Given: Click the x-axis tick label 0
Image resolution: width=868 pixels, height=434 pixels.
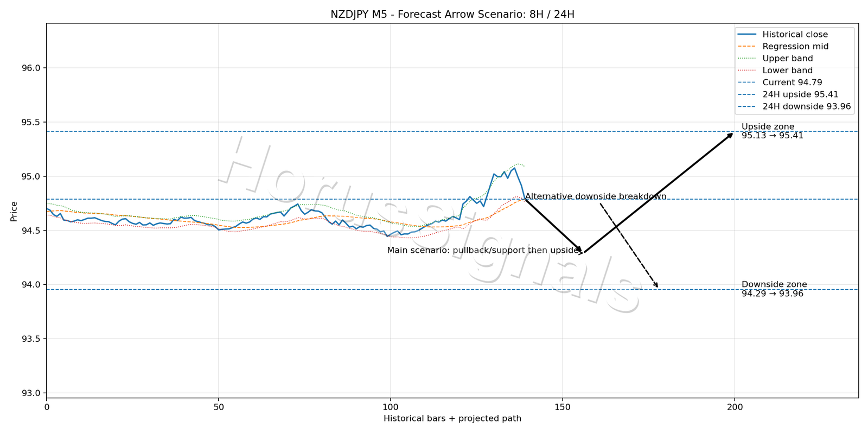Looking at the screenshot, I should 47,406.
